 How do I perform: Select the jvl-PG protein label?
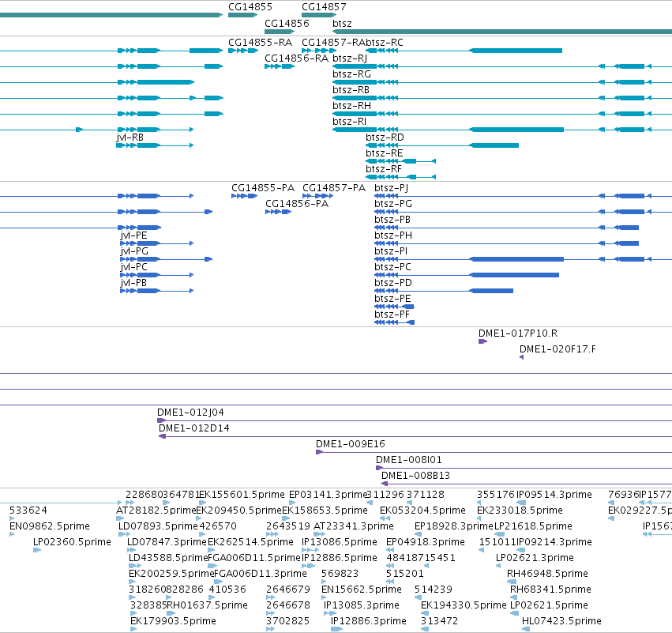[x=134, y=251]
